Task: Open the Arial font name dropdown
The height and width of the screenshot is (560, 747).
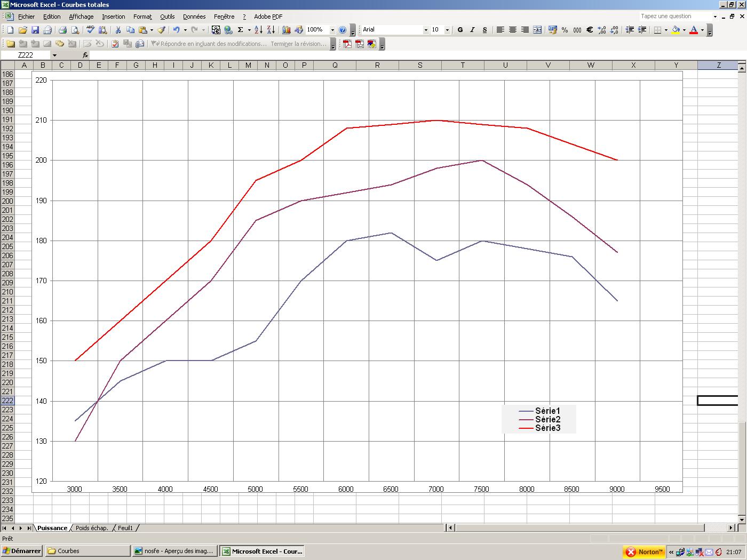Action: 426,30
